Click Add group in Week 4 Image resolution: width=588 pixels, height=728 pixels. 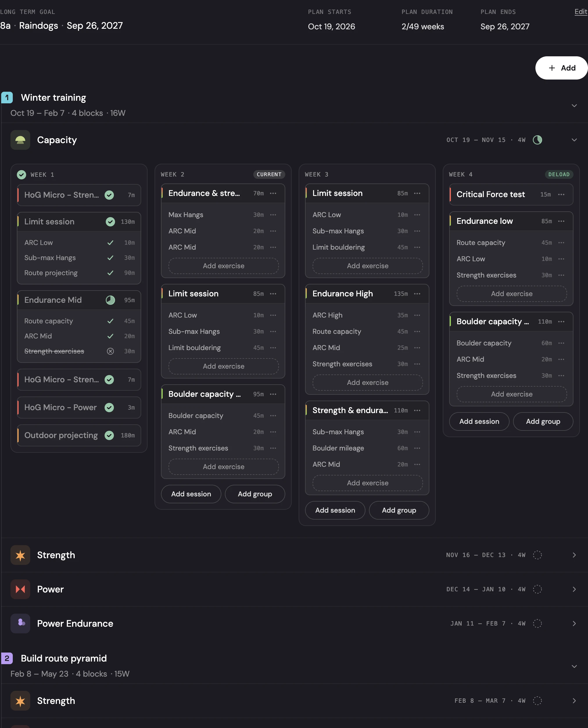tap(543, 421)
